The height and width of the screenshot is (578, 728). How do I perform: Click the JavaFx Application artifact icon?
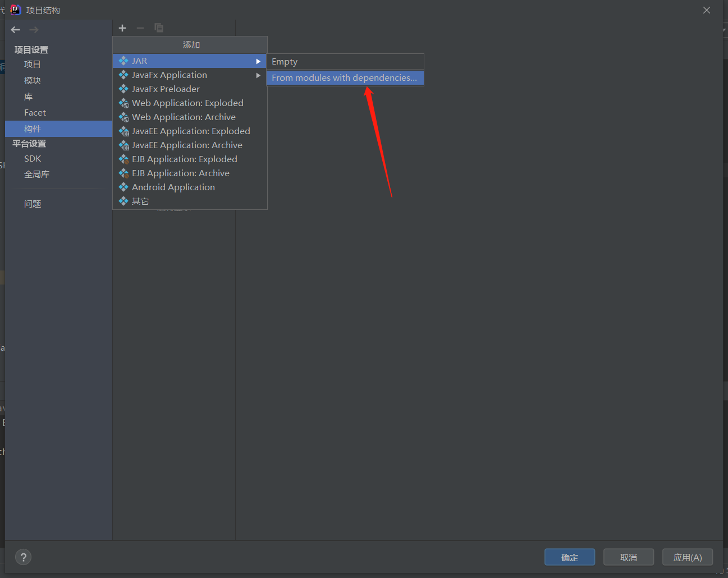tap(123, 75)
